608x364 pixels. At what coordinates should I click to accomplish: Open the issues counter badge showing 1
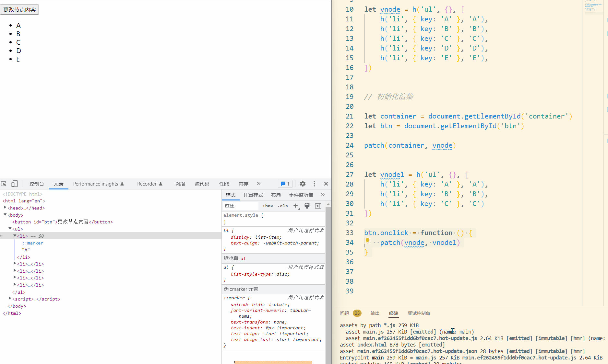tap(285, 184)
